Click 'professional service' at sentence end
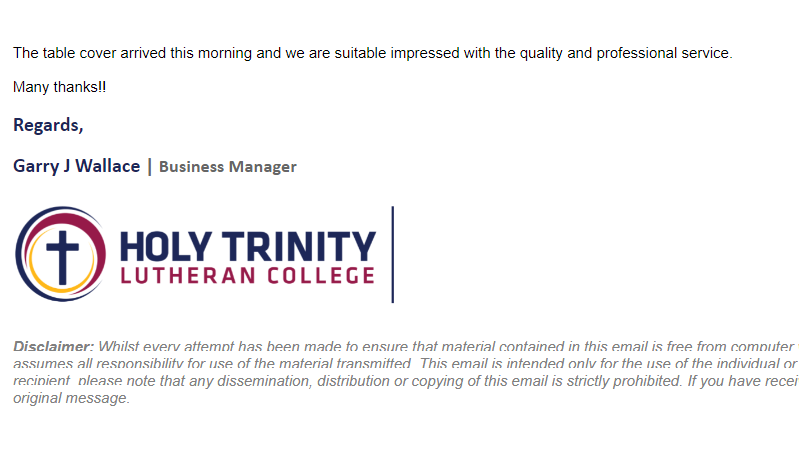 663,53
